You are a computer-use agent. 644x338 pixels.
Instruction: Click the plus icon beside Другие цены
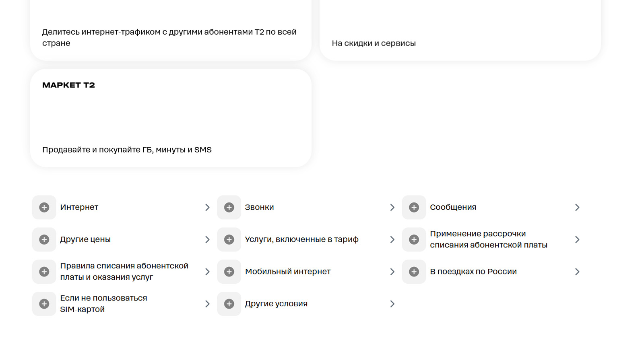44,239
